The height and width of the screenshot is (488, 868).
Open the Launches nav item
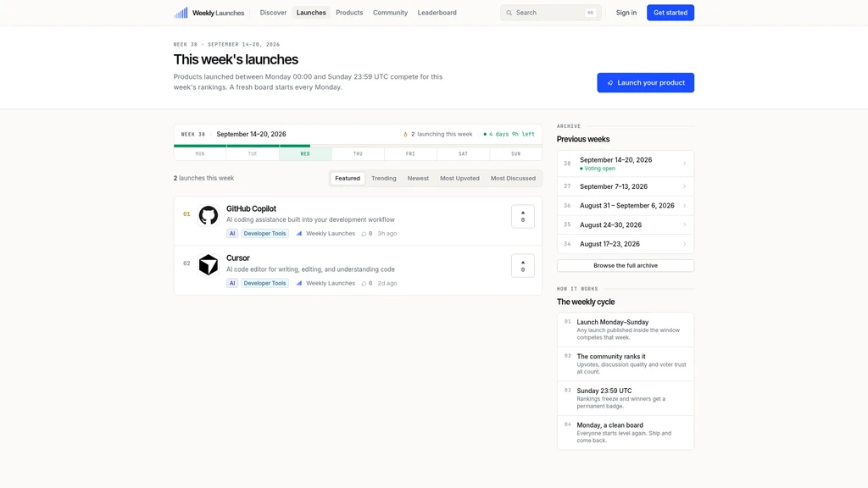click(x=311, y=13)
